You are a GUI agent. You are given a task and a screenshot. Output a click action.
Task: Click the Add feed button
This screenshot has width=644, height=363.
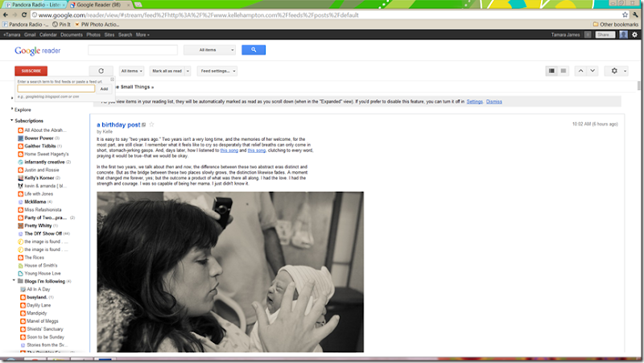click(105, 89)
